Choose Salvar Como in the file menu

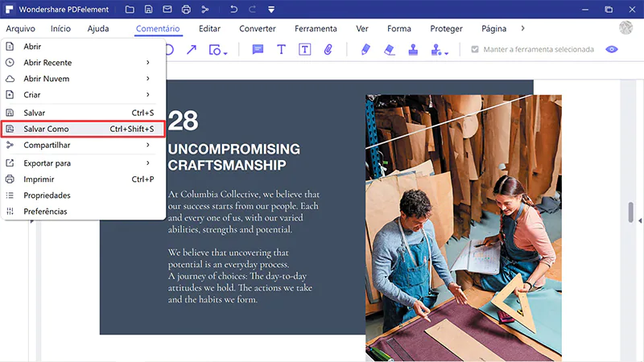(83, 129)
